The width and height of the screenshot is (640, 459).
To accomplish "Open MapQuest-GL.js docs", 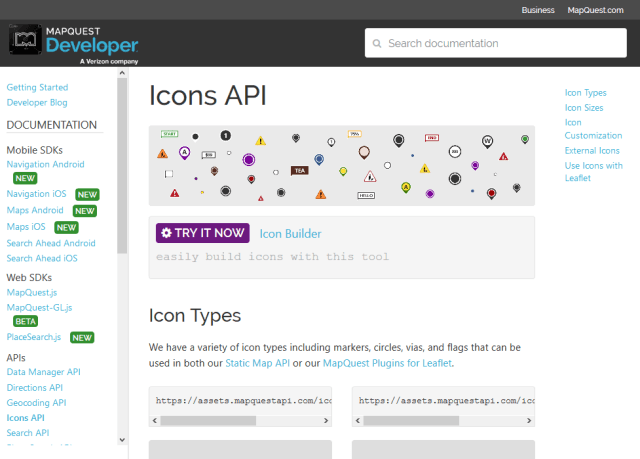I will (x=39, y=308).
